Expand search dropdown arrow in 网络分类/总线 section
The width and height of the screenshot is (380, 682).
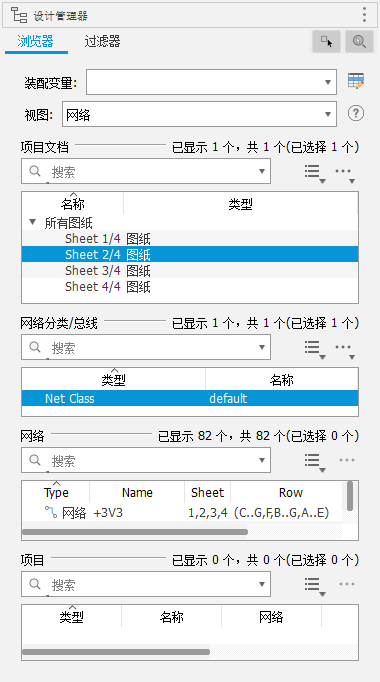[262, 347]
